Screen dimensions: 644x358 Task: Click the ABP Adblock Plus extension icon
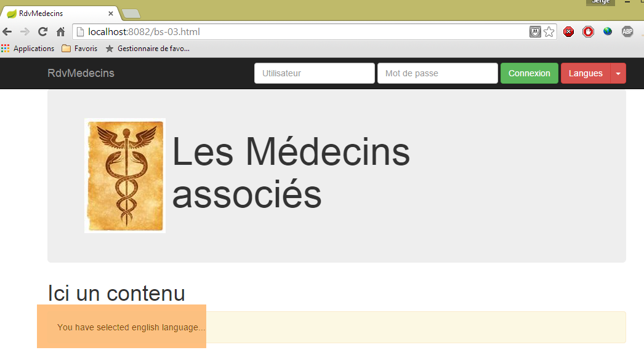point(627,31)
